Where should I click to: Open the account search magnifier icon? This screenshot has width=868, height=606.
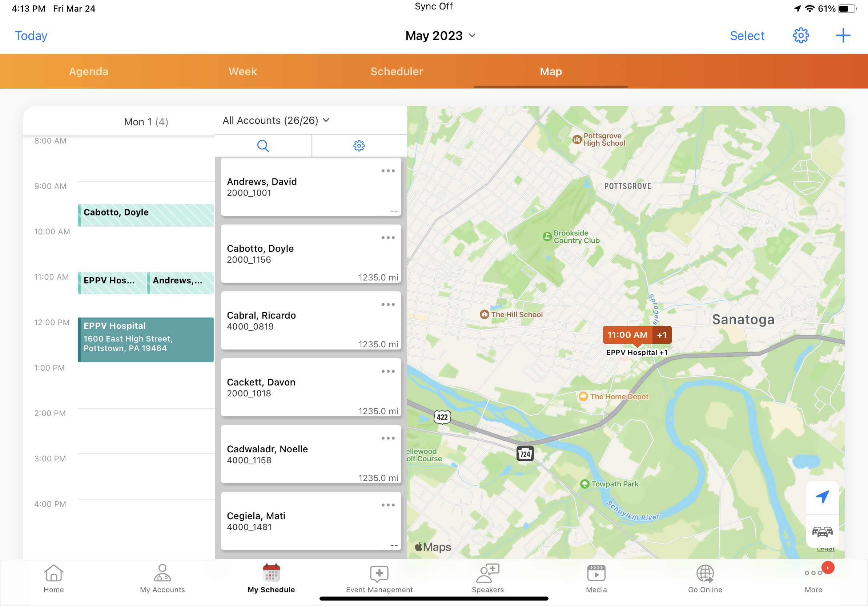(x=263, y=146)
